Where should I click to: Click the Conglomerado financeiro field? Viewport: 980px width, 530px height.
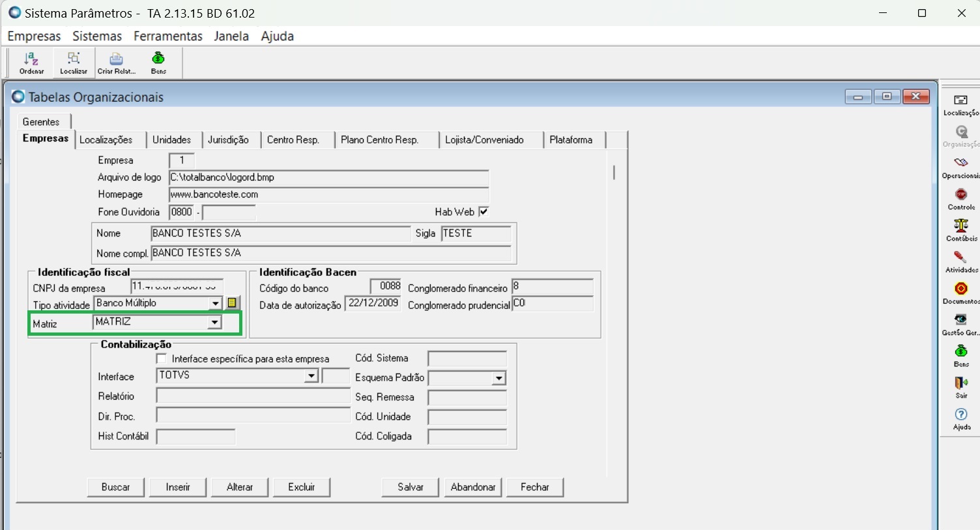(553, 286)
